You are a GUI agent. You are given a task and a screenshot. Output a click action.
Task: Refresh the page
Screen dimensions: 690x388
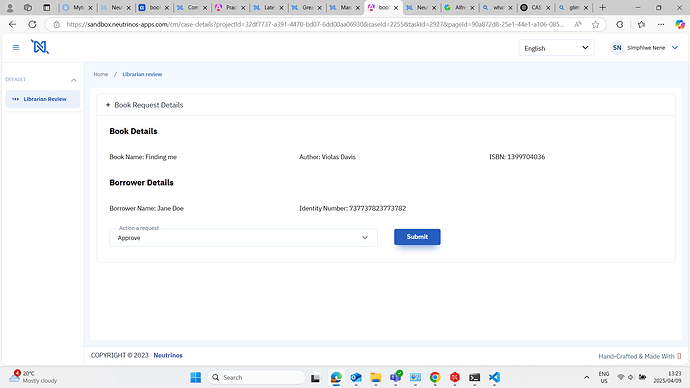(32, 25)
